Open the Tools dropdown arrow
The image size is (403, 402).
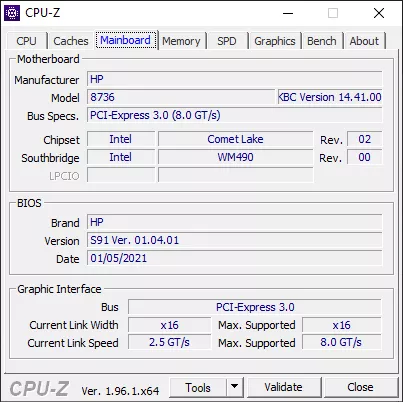(x=235, y=387)
